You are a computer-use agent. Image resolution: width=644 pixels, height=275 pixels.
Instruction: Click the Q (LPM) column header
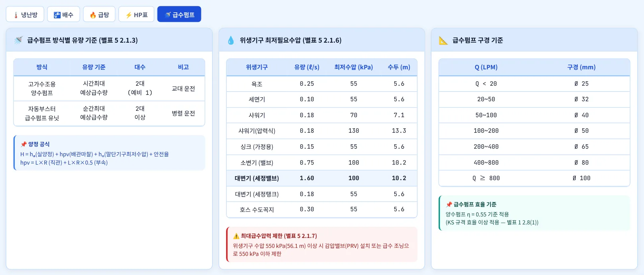(486, 67)
